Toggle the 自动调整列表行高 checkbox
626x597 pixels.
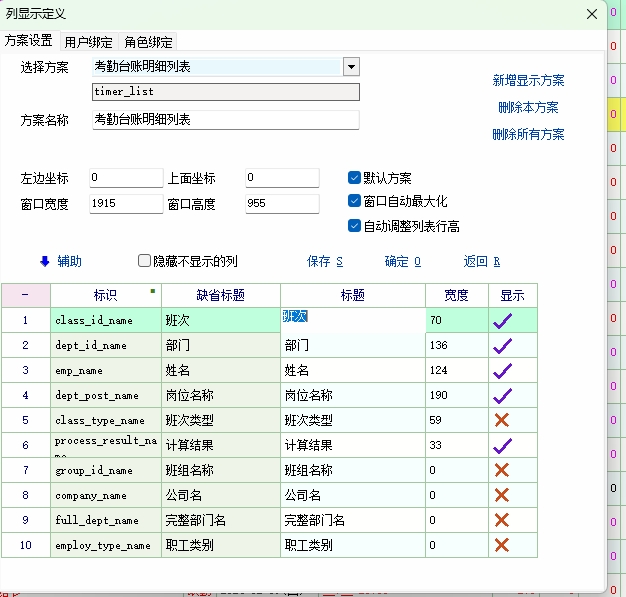[x=354, y=226]
